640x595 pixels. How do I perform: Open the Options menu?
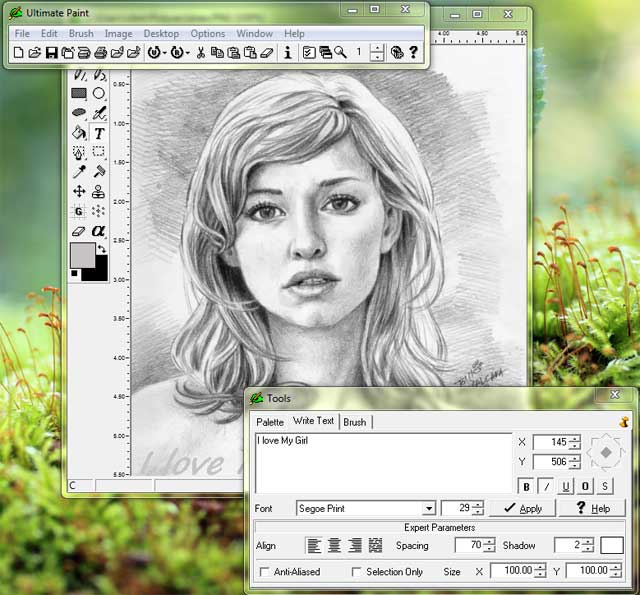208,33
